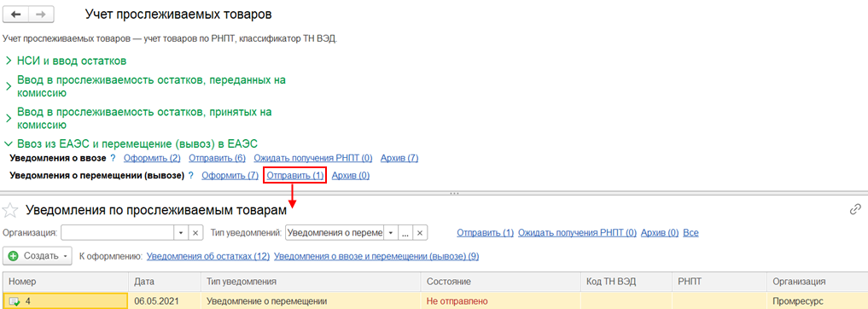Viewport: 868px width, 309px height.
Task: Copy link via the chain icon
Action: pos(855,209)
